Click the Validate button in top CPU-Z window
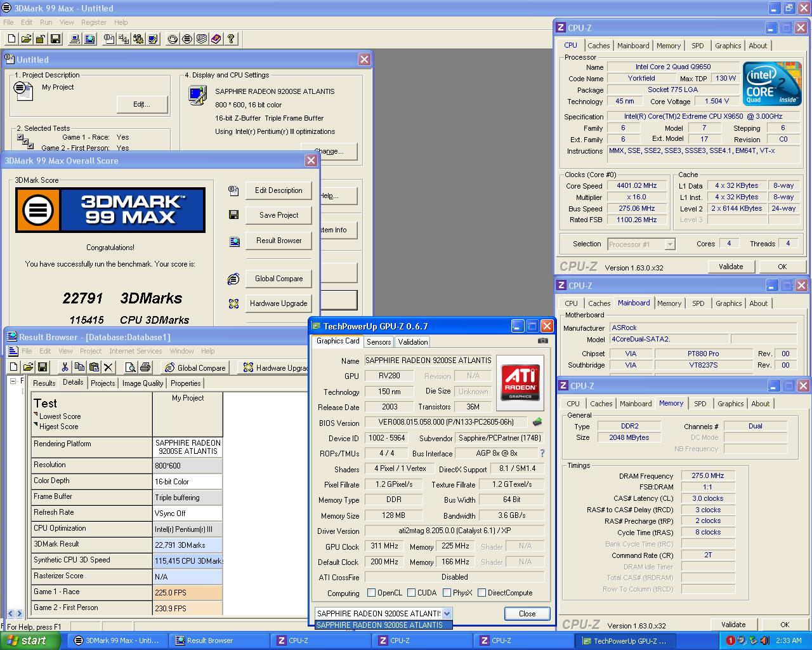This screenshot has width=812, height=650. (x=731, y=267)
